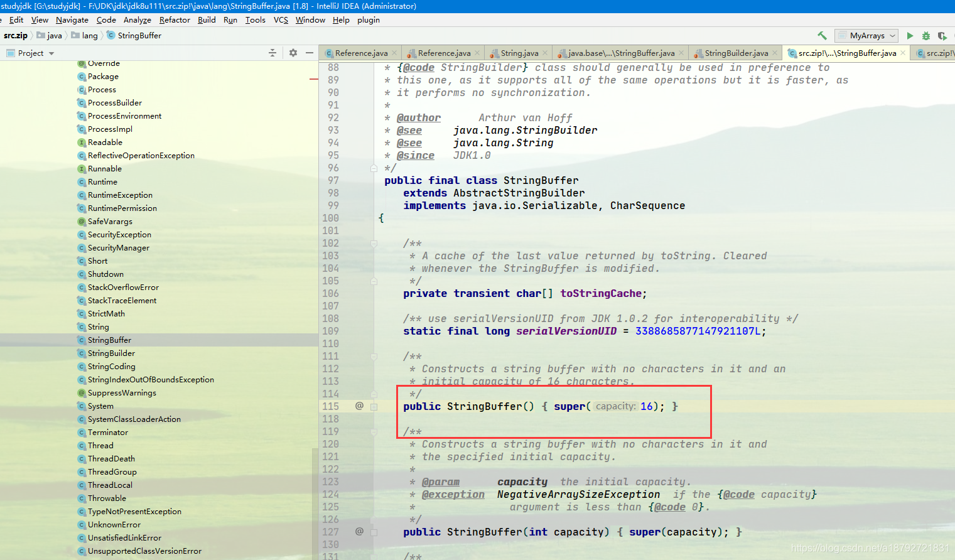
Task: Click the java.lang.StringBuilder @see reference
Action: [x=525, y=131]
